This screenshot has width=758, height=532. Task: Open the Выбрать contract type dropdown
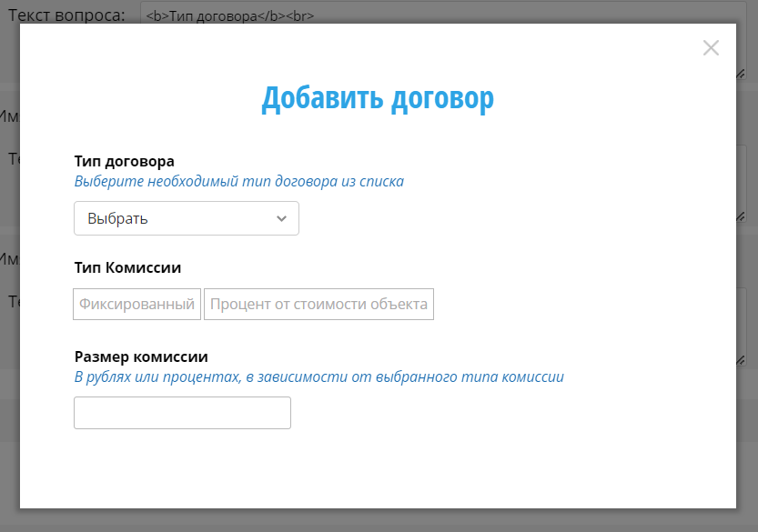(186, 218)
